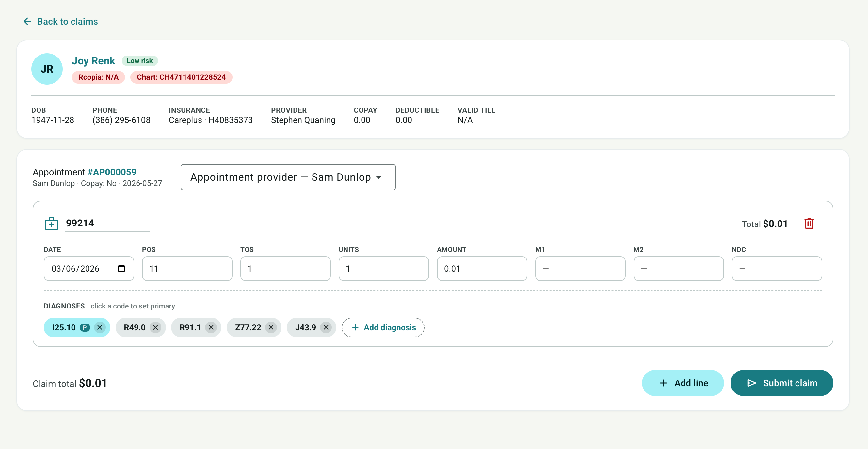Image resolution: width=868 pixels, height=449 pixels.
Task: Click the back arrow icon
Action: tap(27, 21)
